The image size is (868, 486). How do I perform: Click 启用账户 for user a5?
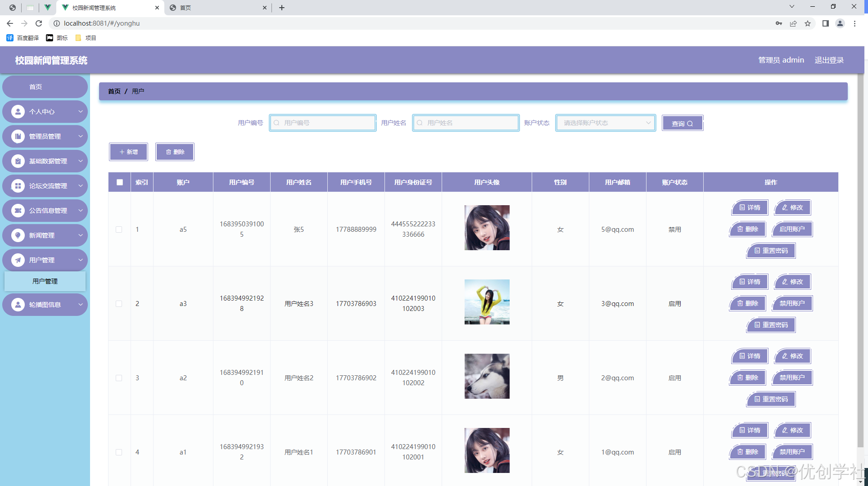point(792,229)
